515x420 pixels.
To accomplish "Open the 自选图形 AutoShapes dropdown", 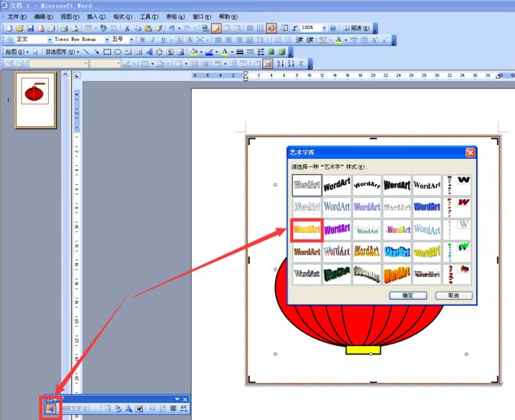I will coord(63,52).
